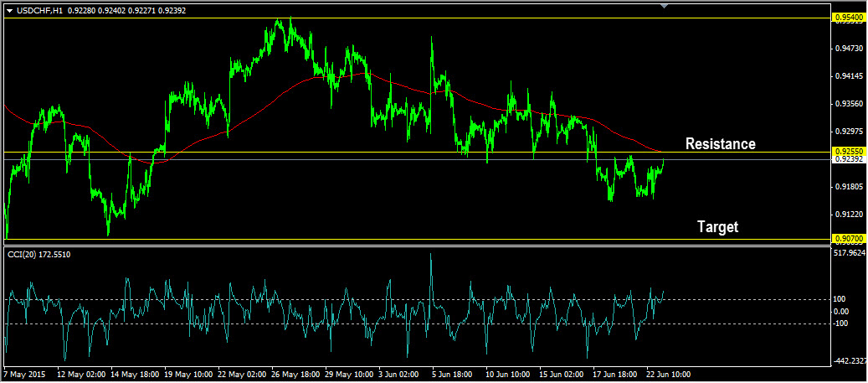Select the 0.95400 yellow price label
Screen dimensions: 868x383
pyautogui.click(x=848, y=18)
